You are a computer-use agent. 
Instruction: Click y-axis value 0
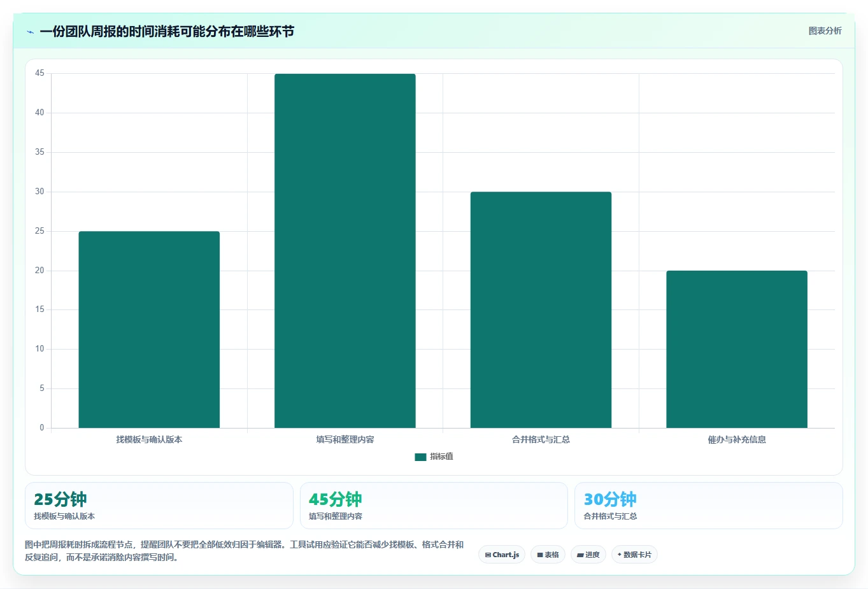point(42,428)
